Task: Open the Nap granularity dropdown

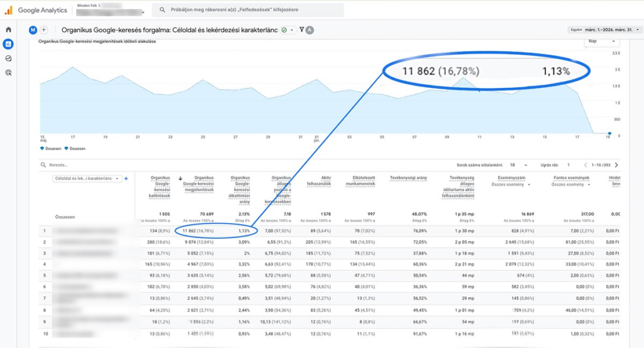Action: pyautogui.click(x=601, y=41)
